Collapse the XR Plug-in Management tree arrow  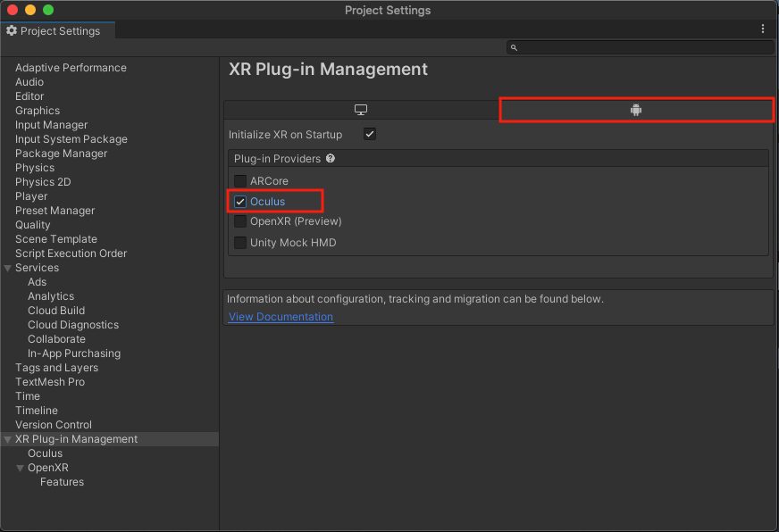point(8,439)
